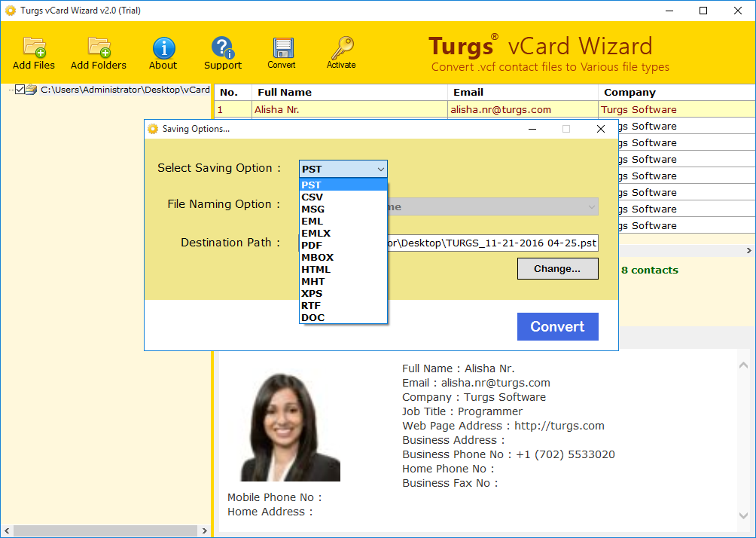This screenshot has height=538, width=756.
Task: Open the Support help icon
Action: coord(223,47)
